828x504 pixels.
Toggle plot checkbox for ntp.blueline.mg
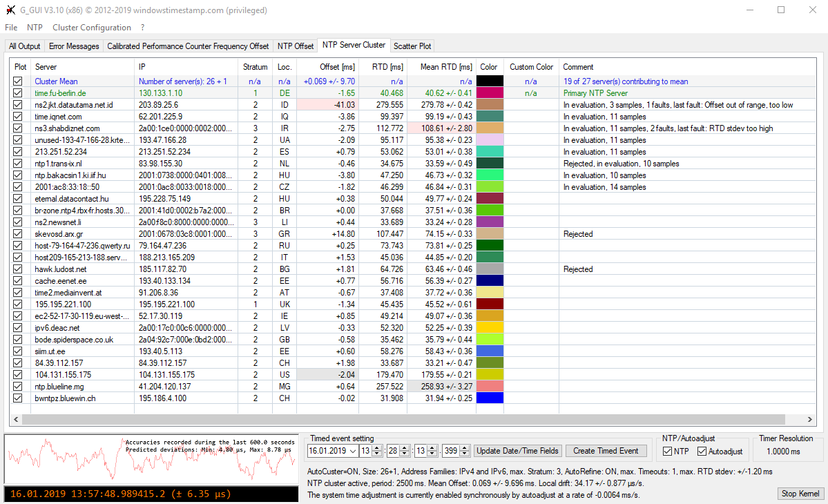tap(18, 387)
